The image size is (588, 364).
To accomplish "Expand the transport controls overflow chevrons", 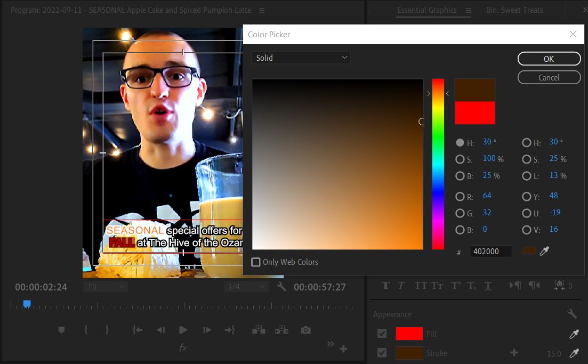I will pos(330,344).
